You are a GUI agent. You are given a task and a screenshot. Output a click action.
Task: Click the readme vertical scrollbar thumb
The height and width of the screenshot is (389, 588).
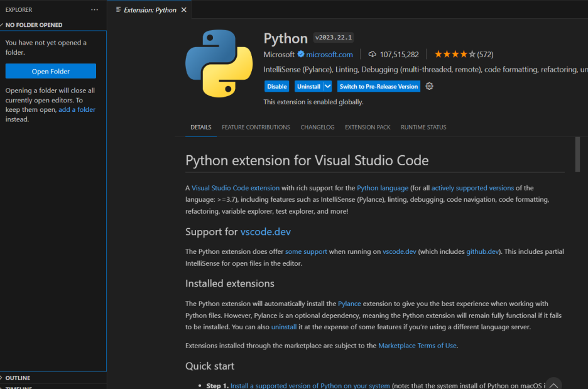pyautogui.click(x=577, y=155)
